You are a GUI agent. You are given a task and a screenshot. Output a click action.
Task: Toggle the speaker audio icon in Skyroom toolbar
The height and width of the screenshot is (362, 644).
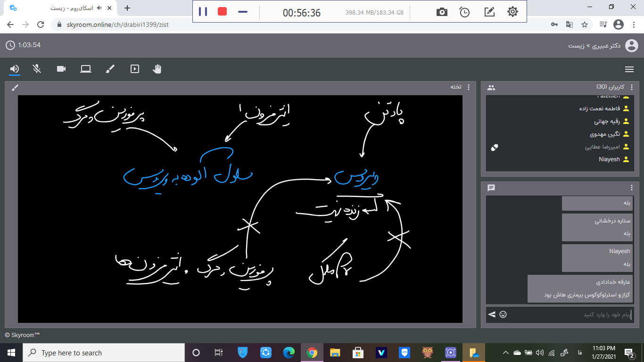pyautogui.click(x=15, y=69)
